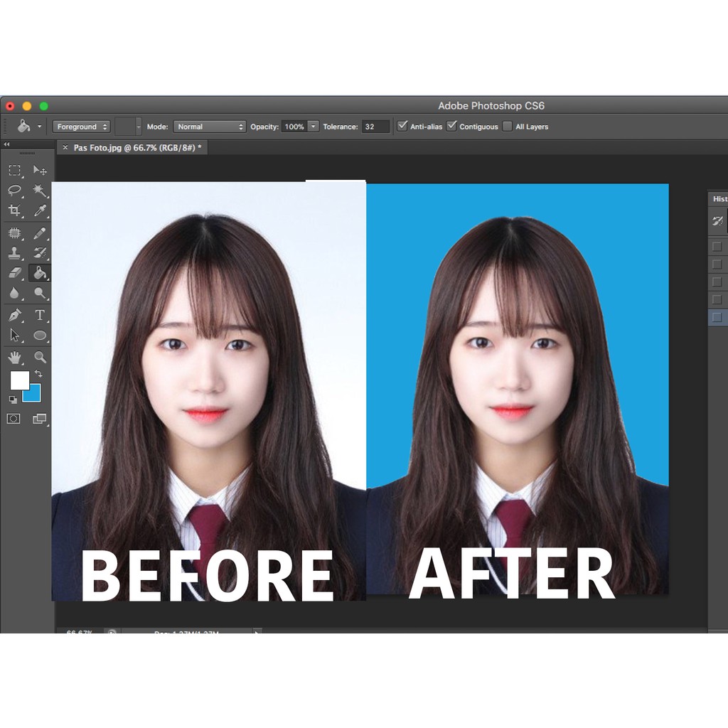This screenshot has height=728, width=728.
Task: Select the Lasso tool
Action: coord(16,191)
